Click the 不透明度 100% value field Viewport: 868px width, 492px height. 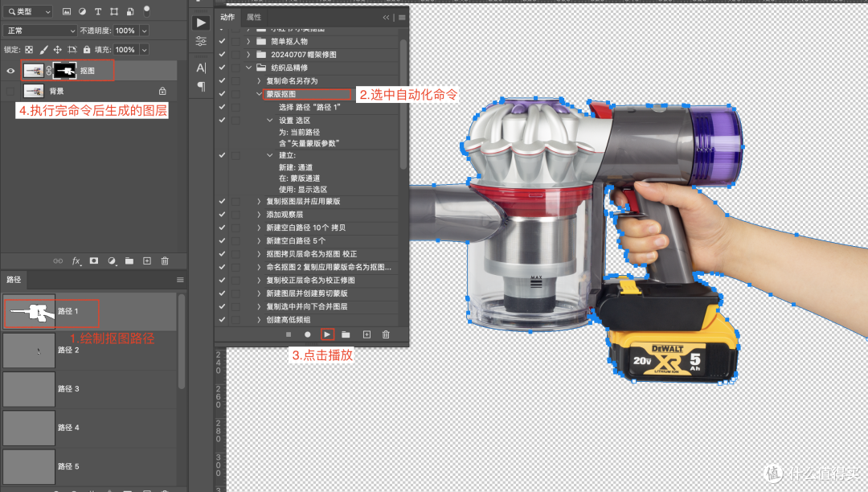125,31
